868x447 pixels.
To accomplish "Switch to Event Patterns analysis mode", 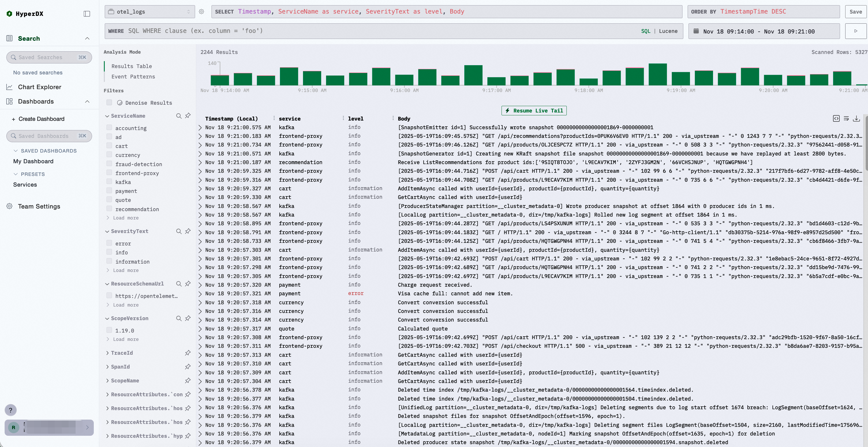I will click(x=133, y=76).
